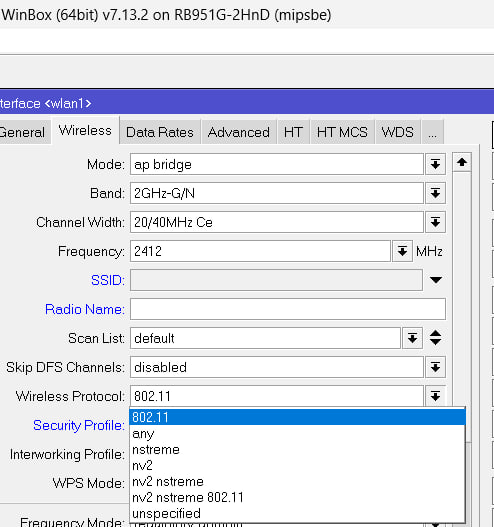Open the Scan List dropdown arrow
Viewport: 494px width, 527px height.
point(412,338)
